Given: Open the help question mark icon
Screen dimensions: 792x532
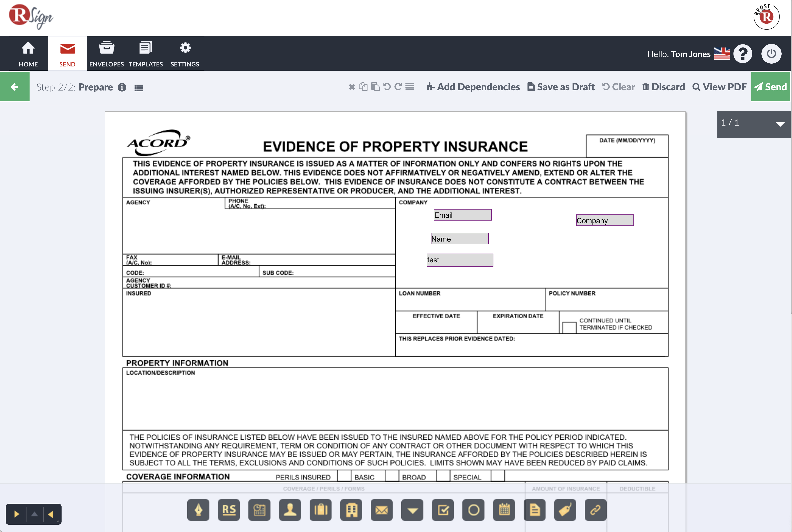Looking at the screenshot, I should tap(743, 54).
